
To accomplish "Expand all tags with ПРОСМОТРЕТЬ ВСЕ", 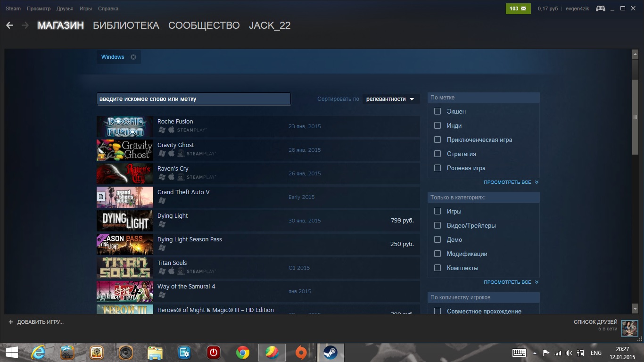I will pos(511,182).
